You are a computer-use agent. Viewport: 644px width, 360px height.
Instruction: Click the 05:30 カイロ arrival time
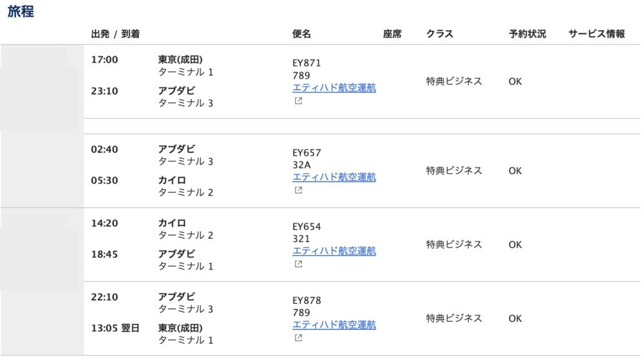tap(104, 180)
